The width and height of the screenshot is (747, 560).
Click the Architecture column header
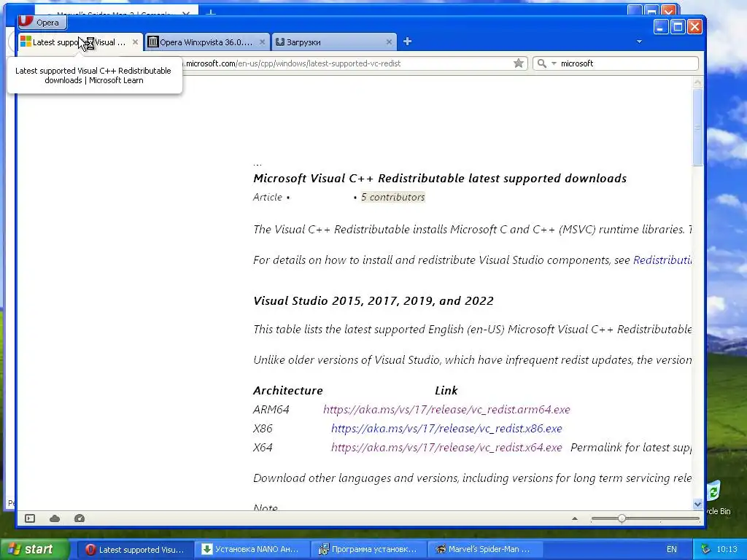[x=287, y=391]
